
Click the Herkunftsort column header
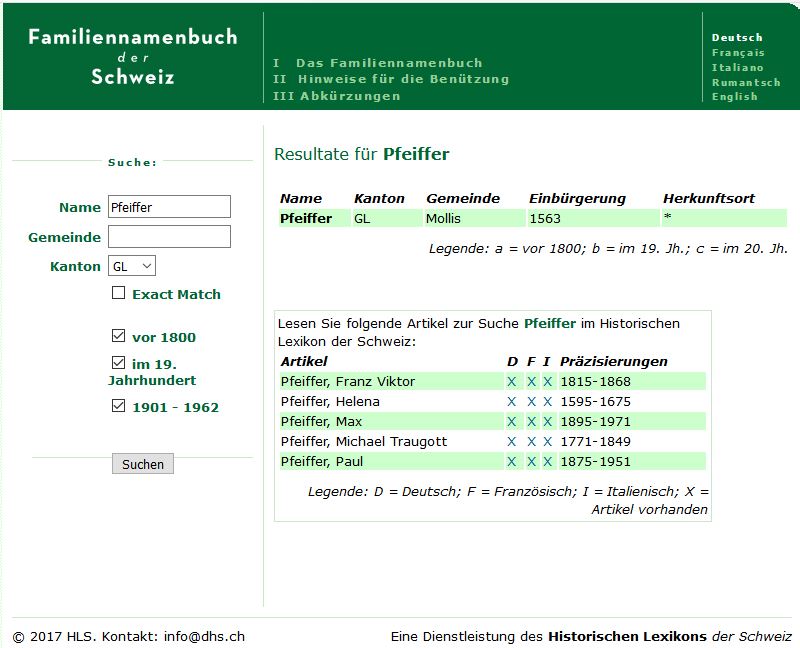click(709, 198)
